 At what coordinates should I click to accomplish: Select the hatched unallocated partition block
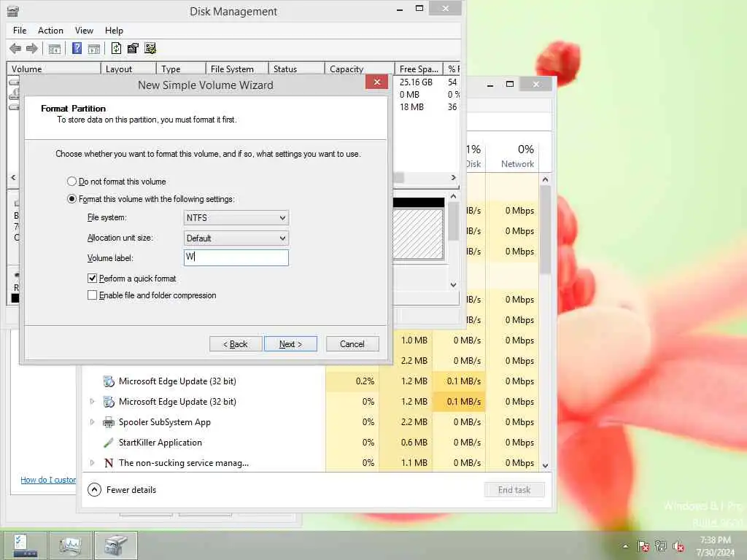pyautogui.click(x=418, y=234)
